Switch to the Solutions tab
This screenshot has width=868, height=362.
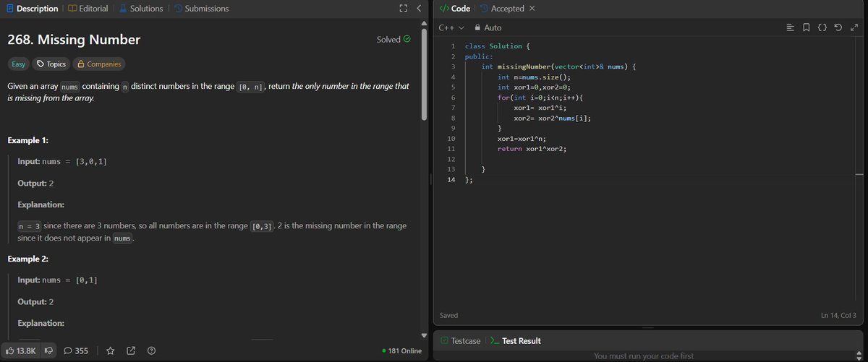tap(141, 9)
